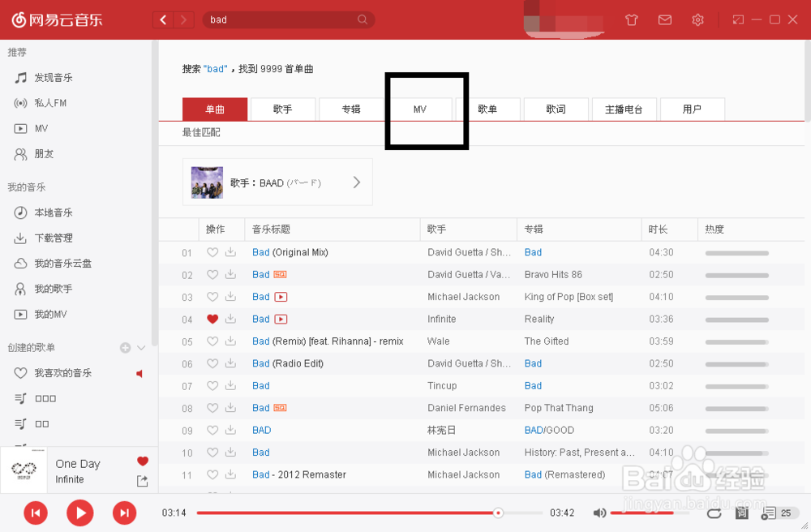Viewport: 811px width, 532px height.
Task: Collapse the created playlists (创建的歌单) chevron
Action: click(x=141, y=347)
